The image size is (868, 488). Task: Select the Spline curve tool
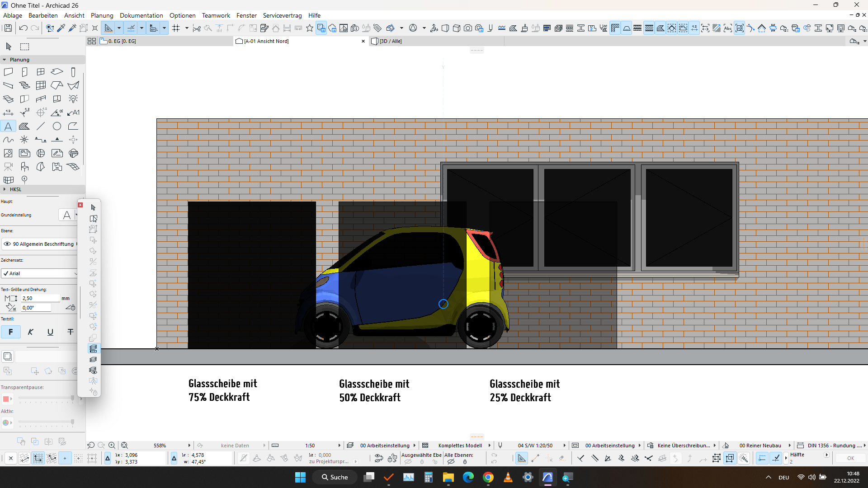8,140
